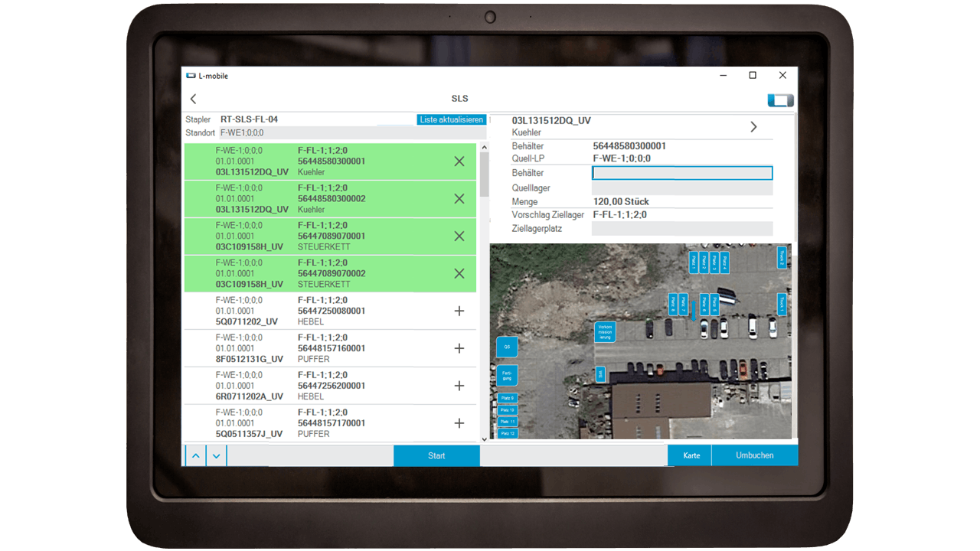Remove order 56448580300002 with the X icon

(459, 199)
